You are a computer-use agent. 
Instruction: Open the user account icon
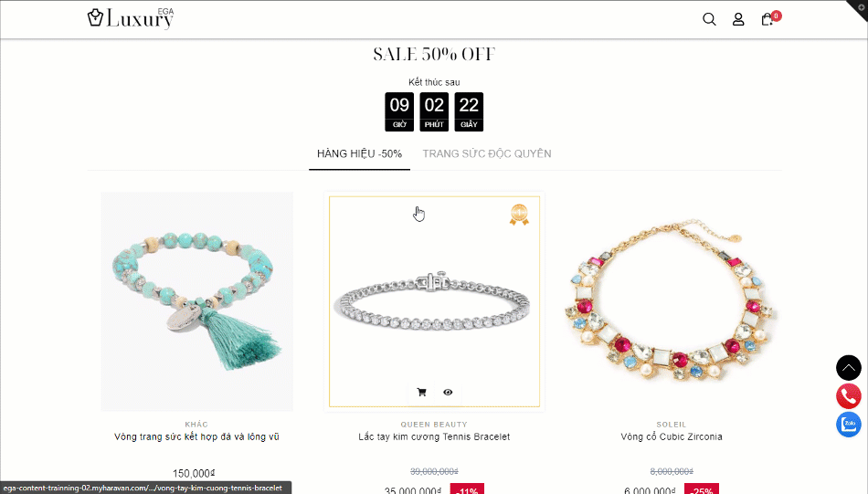tap(738, 19)
